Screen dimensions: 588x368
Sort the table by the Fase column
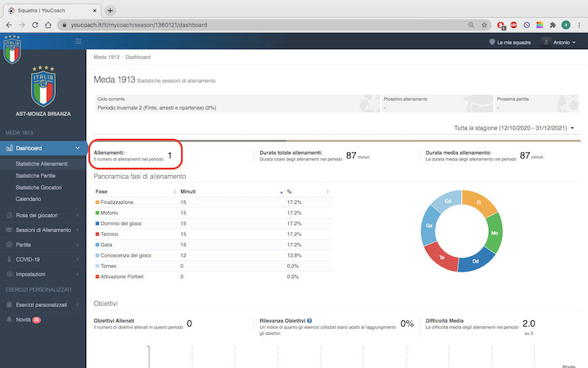point(135,191)
